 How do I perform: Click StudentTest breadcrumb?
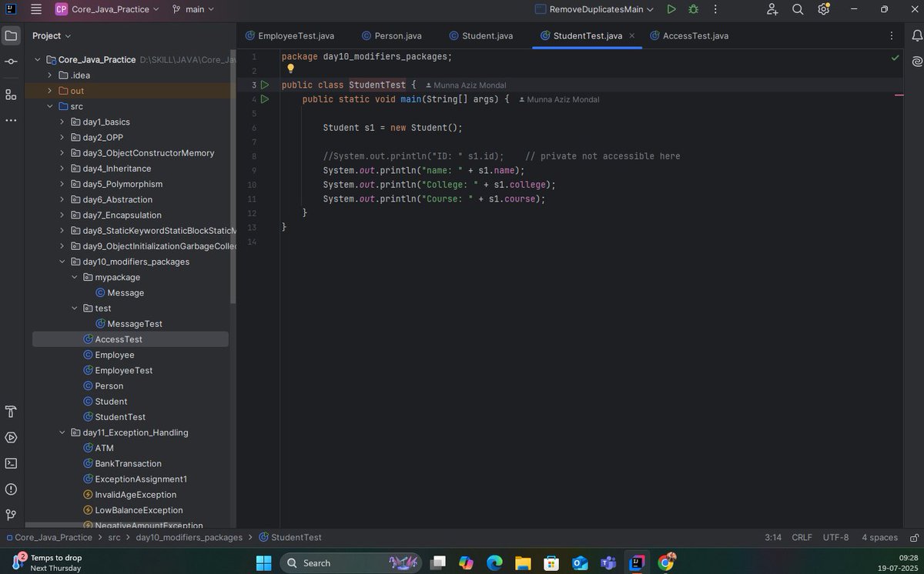290,537
